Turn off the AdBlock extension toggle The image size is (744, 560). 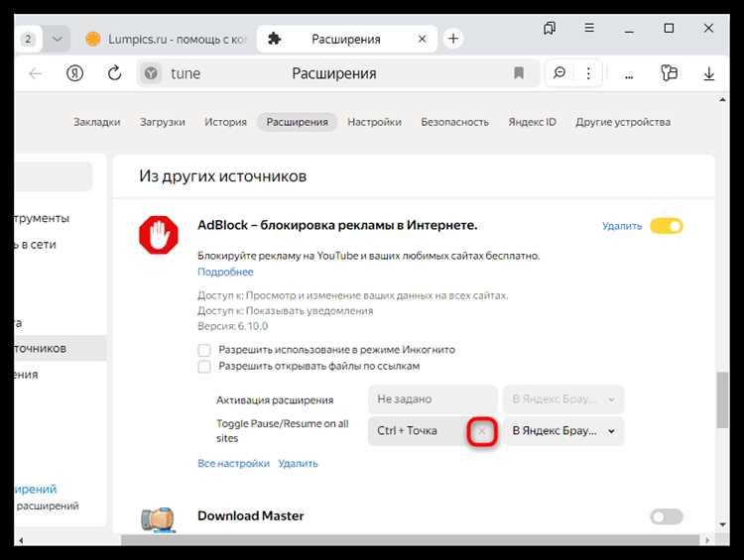click(x=667, y=226)
